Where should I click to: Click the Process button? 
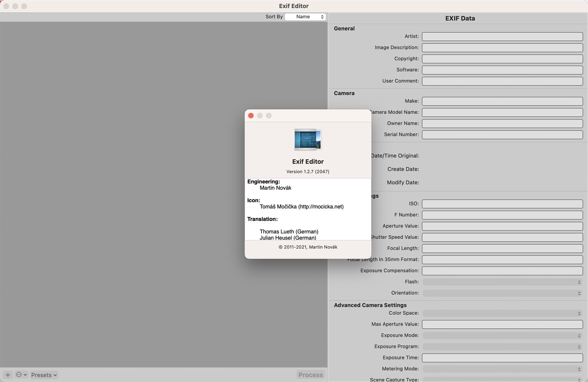[310, 375]
